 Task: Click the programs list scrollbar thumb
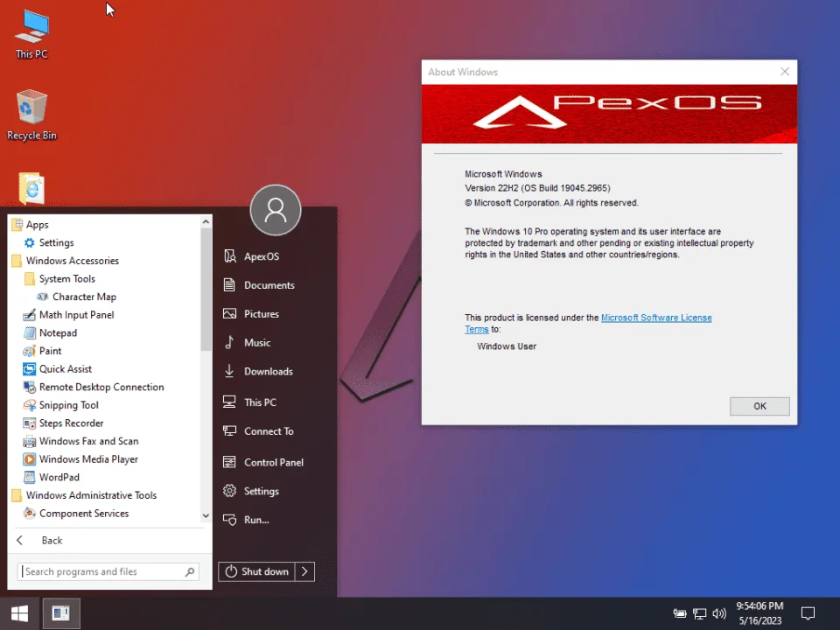(x=206, y=290)
